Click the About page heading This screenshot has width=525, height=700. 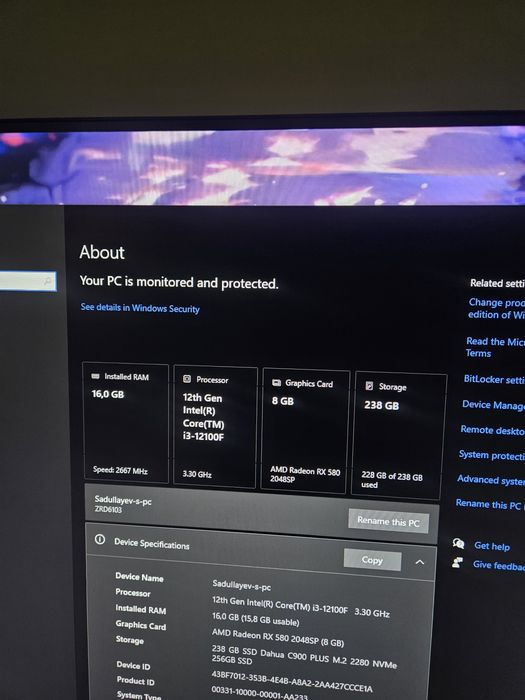pyautogui.click(x=102, y=252)
